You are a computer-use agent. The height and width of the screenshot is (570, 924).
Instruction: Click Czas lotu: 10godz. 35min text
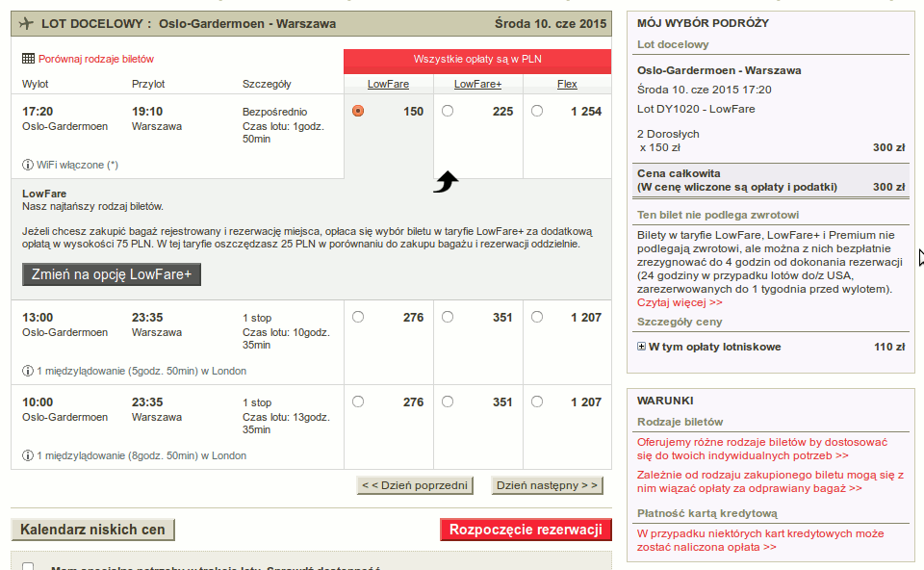click(x=287, y=339)
